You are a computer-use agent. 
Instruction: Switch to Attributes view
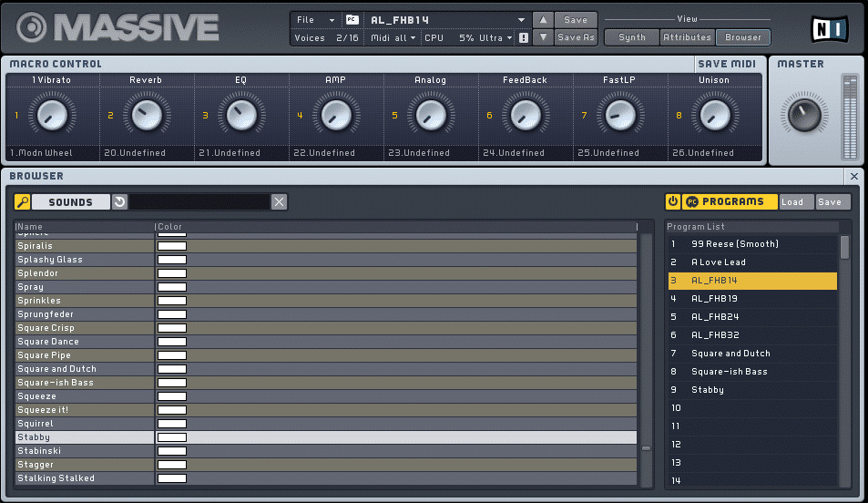687,37
